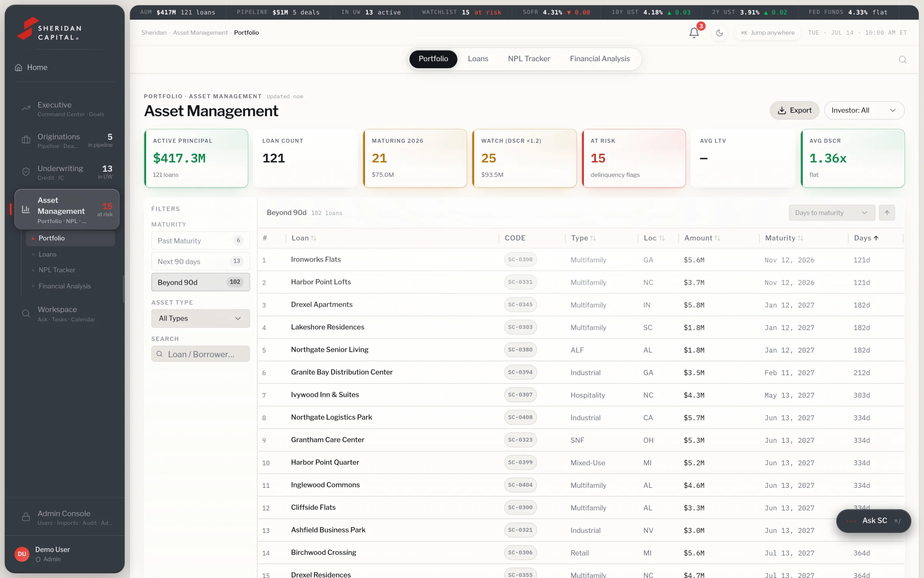Click the search magnifier near the tabs
The image size is (924, 578).
tap(902, 59)
